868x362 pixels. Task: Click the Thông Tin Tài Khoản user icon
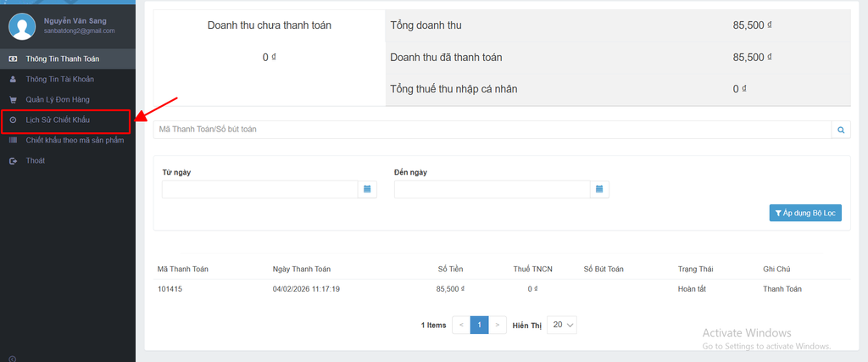[x=13, y=79]
